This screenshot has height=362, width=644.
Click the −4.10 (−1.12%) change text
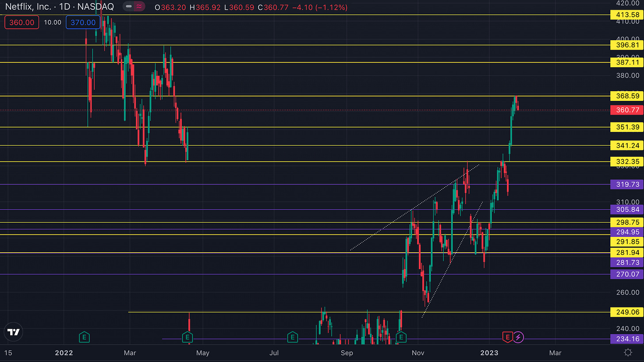tap(319, 8)
